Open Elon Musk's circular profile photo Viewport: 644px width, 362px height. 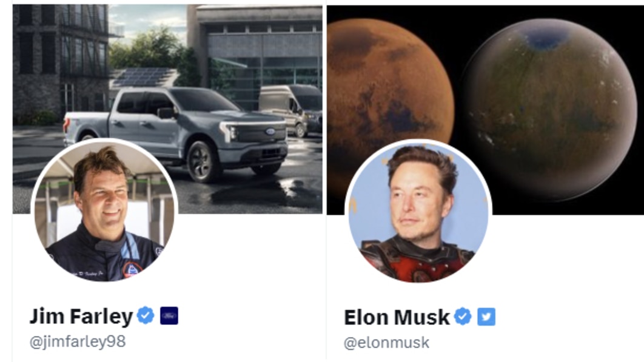pos(418,212)
